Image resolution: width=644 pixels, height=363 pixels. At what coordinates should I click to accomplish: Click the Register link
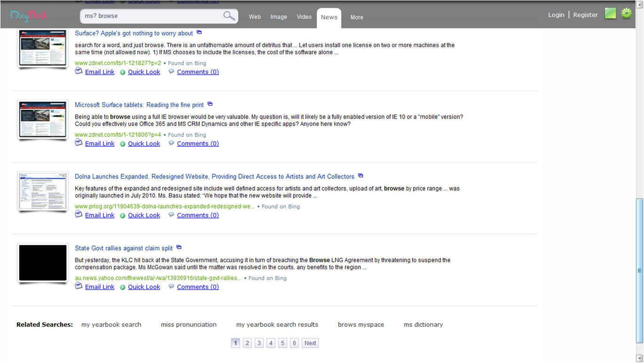click(x=585, y=15)
